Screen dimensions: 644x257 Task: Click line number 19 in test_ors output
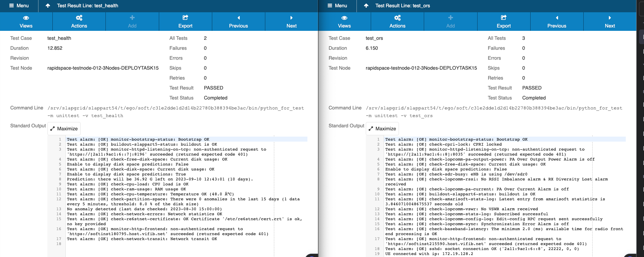pos(377,254)
